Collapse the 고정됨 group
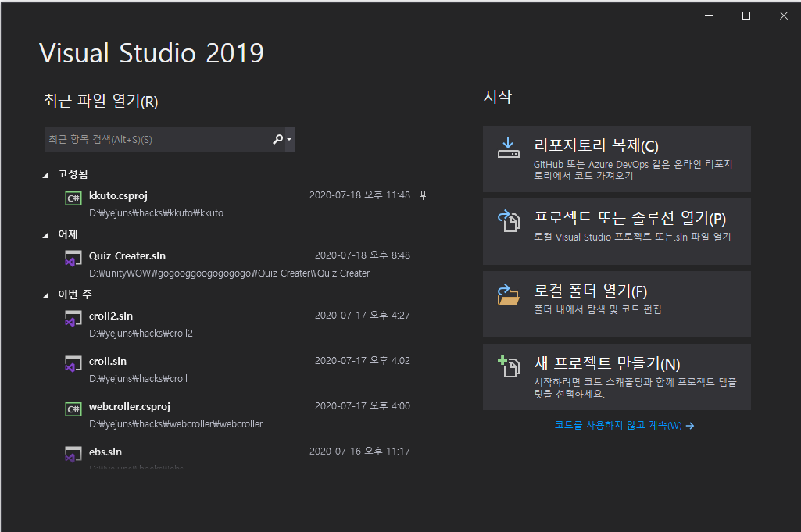The height and width of the screenshot is (532, 801). point(45,175)
